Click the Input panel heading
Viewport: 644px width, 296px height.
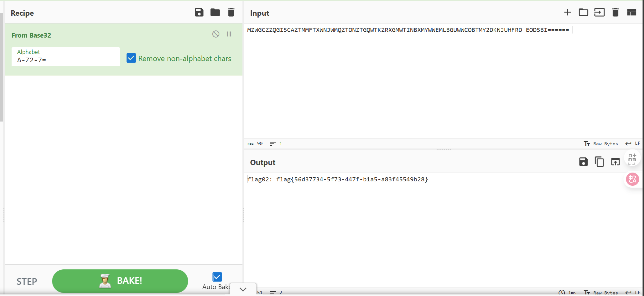click(x=260, y=13)
